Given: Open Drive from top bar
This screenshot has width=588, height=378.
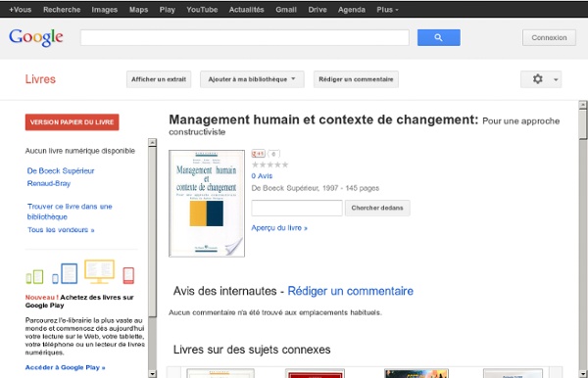Looking at the screenshot, I should coord(318,10).
